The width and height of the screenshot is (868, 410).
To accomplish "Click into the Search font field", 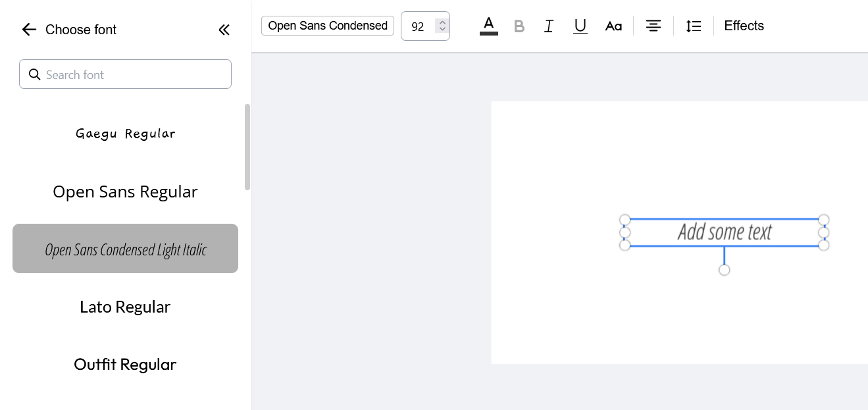I will pyautogui.click(x=125, y=74).
